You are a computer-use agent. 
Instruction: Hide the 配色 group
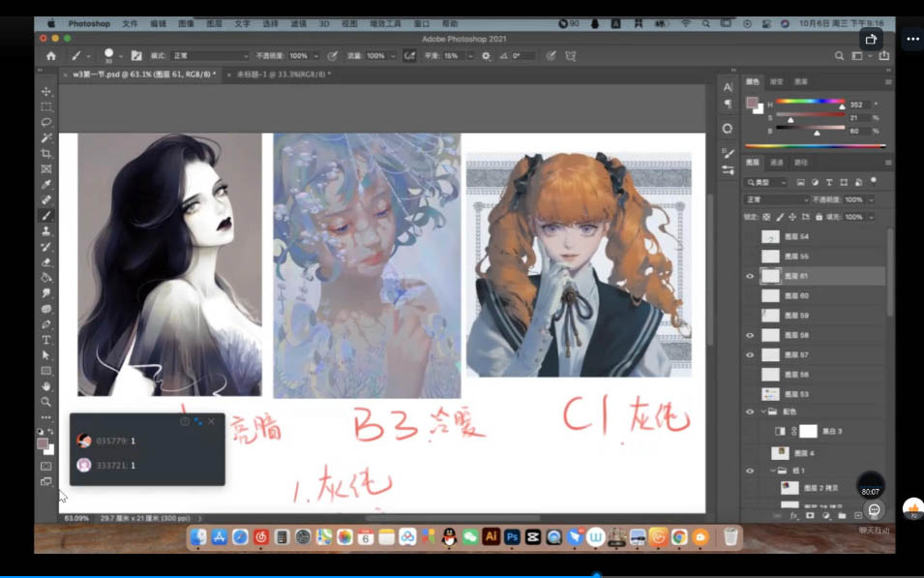coord(750,411)
